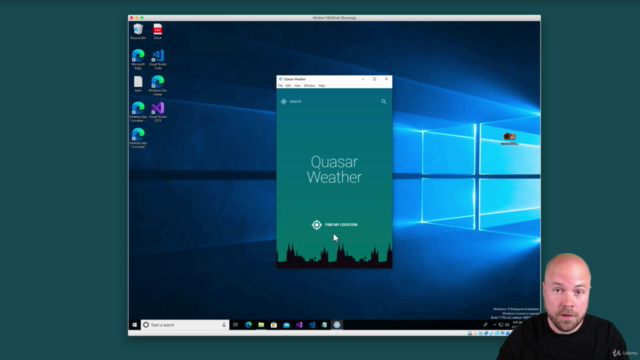The height and width of the screenshot is (360, 640).
Task: Open the Window menu in Quasar Weather
Action: [x=309, y=86]
